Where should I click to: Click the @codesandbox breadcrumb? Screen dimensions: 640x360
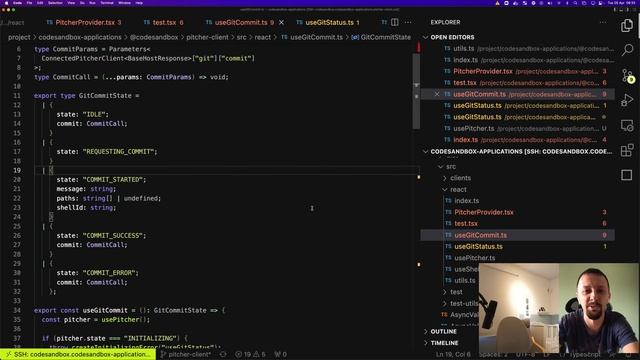tap(154, 37)
